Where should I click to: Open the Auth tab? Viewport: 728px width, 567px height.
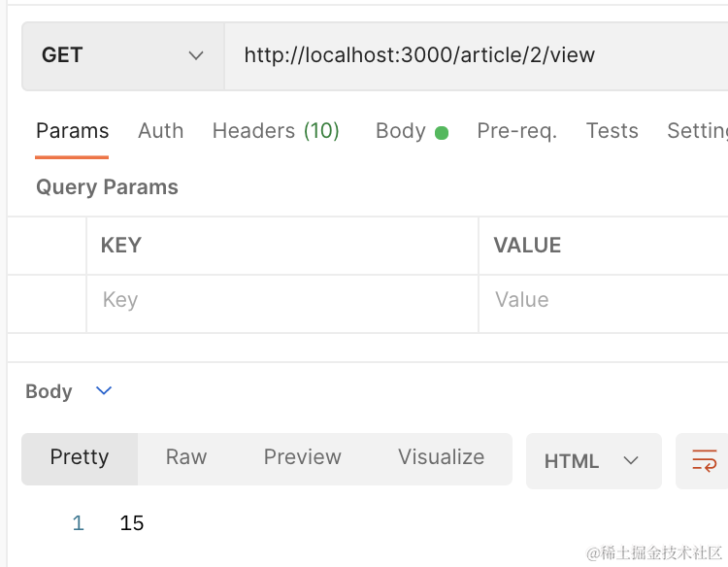[160, 131]
